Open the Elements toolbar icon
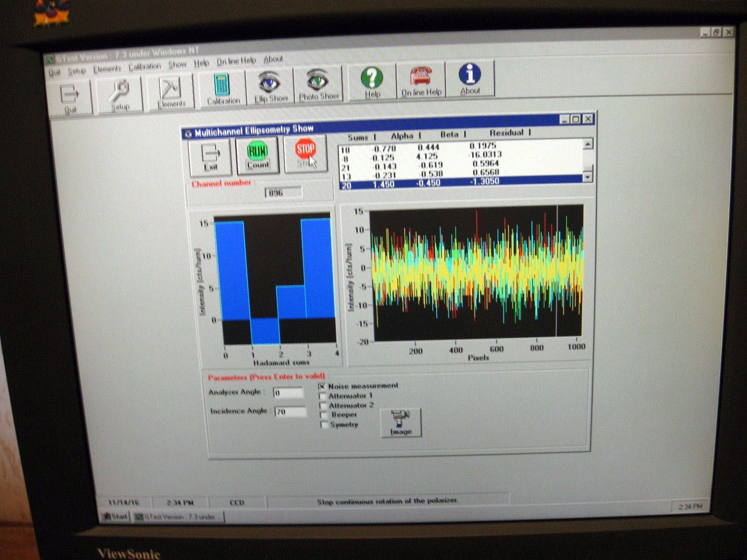The image size is (747, 560). coord(170,93)
